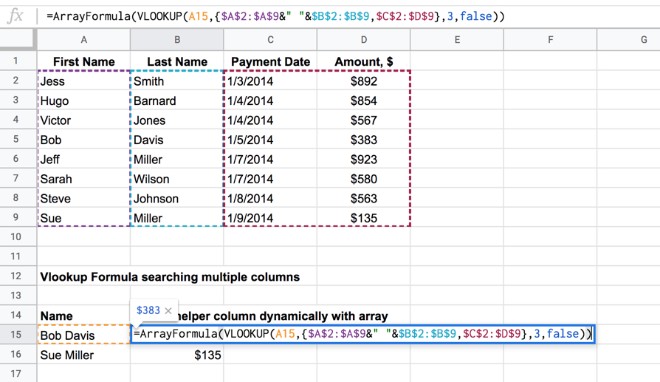Select the 1/3/2014 date cell

(x=270, y=81)
